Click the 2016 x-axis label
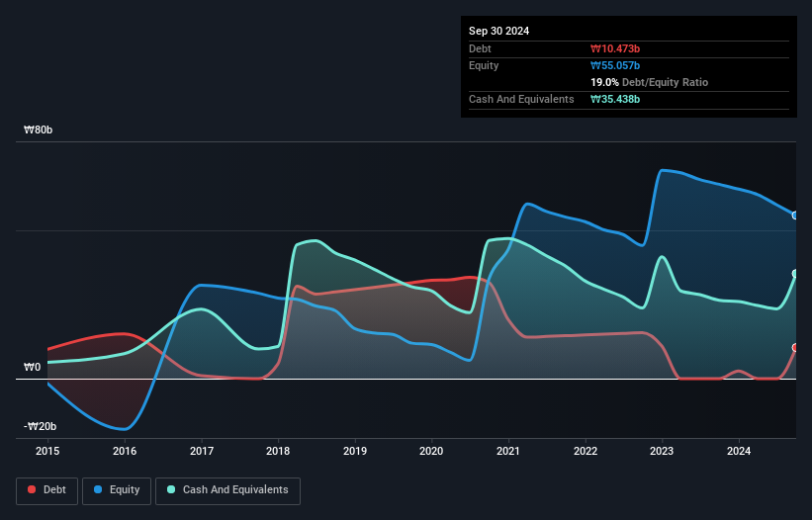Viewport: 812px width, 520px height. tap(125, 451)
